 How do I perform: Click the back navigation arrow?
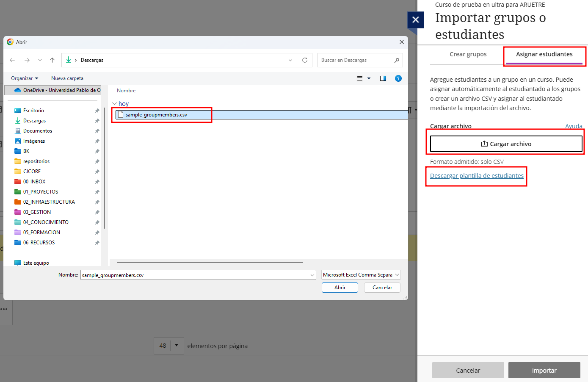point(13,60)
